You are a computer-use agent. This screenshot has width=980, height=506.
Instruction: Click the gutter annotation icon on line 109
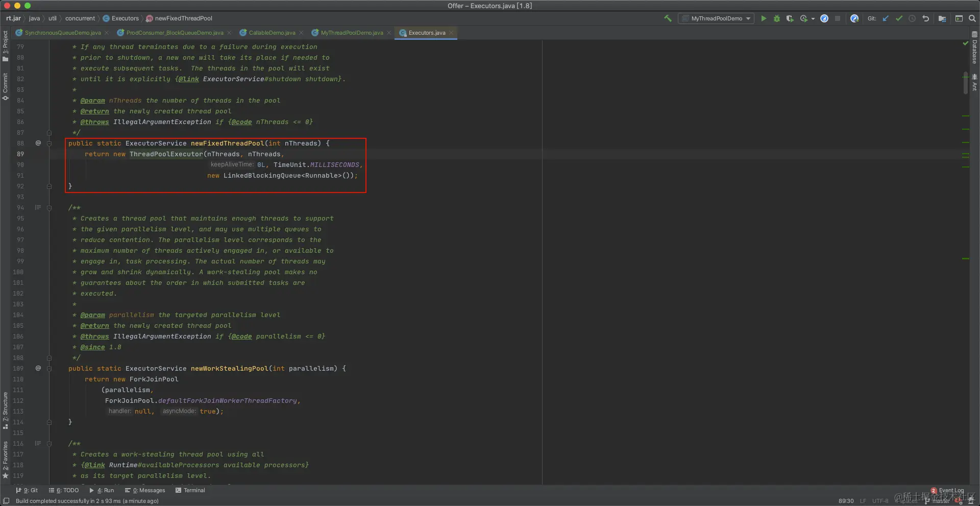coord(38,368)
